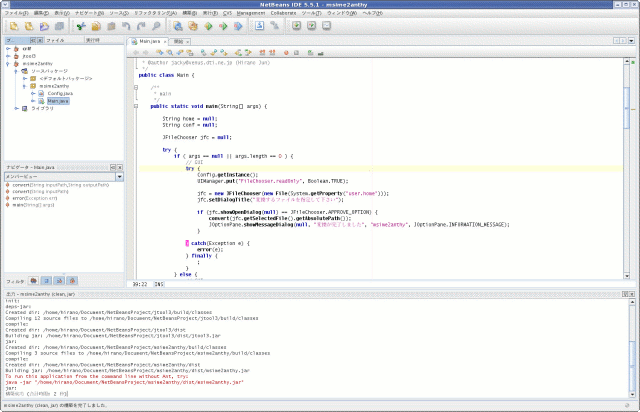The image size is (640, 412).
Task: Open the Navigator member view dropdown
Action: pyautogui.click(x=119, y=176)
